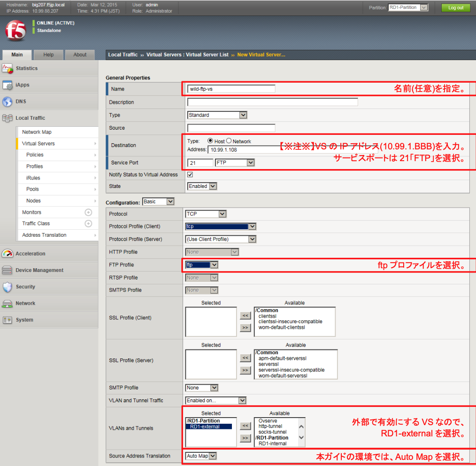The width and height of the screenshot is (476, 466).
Task: Select the Network destination type
Action: pyautogui.click(x=229, y=140)
